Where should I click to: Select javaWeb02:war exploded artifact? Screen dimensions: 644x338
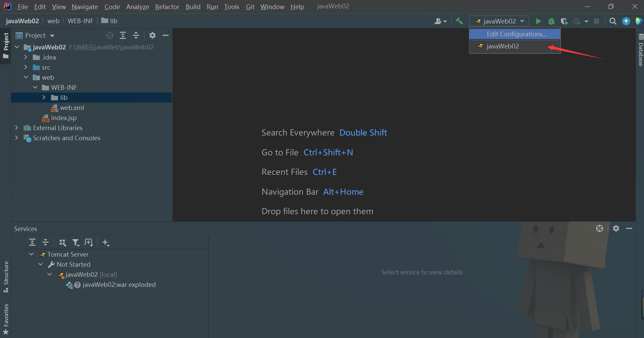119,285
